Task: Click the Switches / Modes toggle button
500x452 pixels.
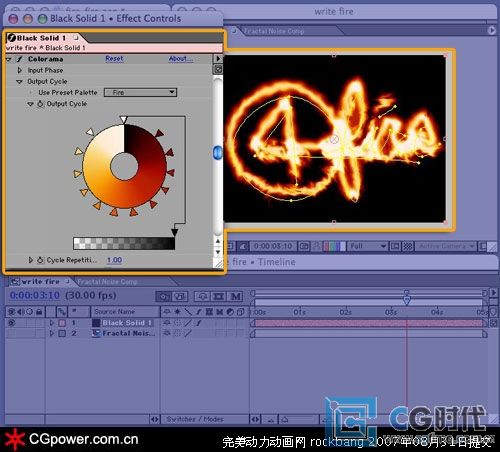Action: tap(195, 419)
